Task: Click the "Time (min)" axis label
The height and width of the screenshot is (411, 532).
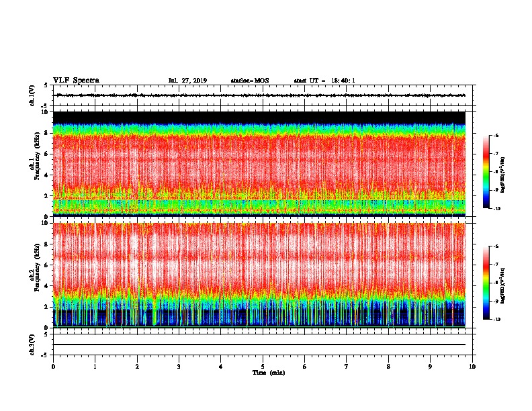Action: [x=269, y=373]
